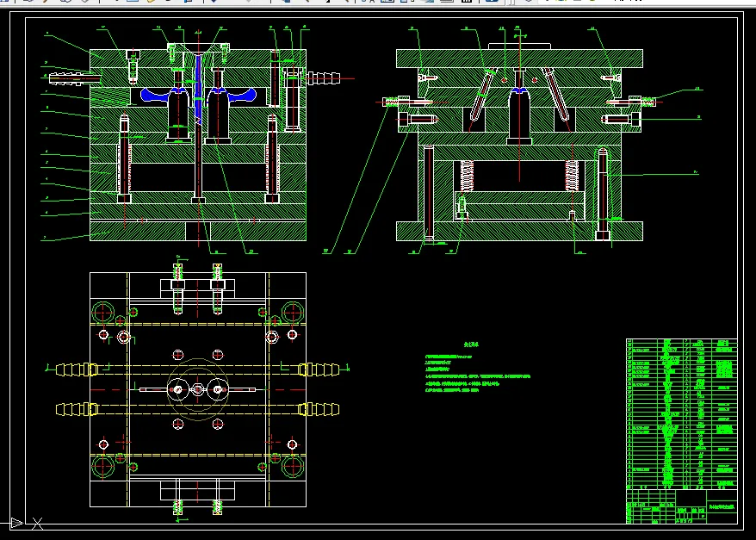The width and height of the screenshot is (756, 540).
Task: Select the bottom-right guide pillar circle in the plan view
Action: pyautogui.click(x=291, y=467)
